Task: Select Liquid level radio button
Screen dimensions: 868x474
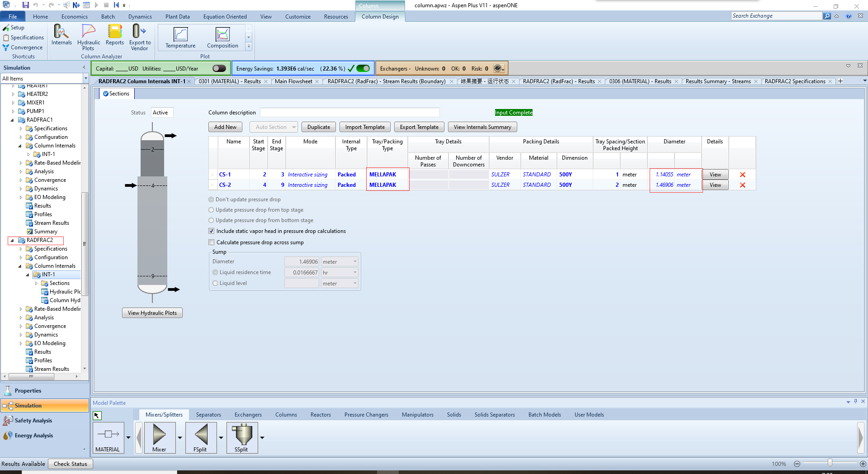Action: coord(215,283)
